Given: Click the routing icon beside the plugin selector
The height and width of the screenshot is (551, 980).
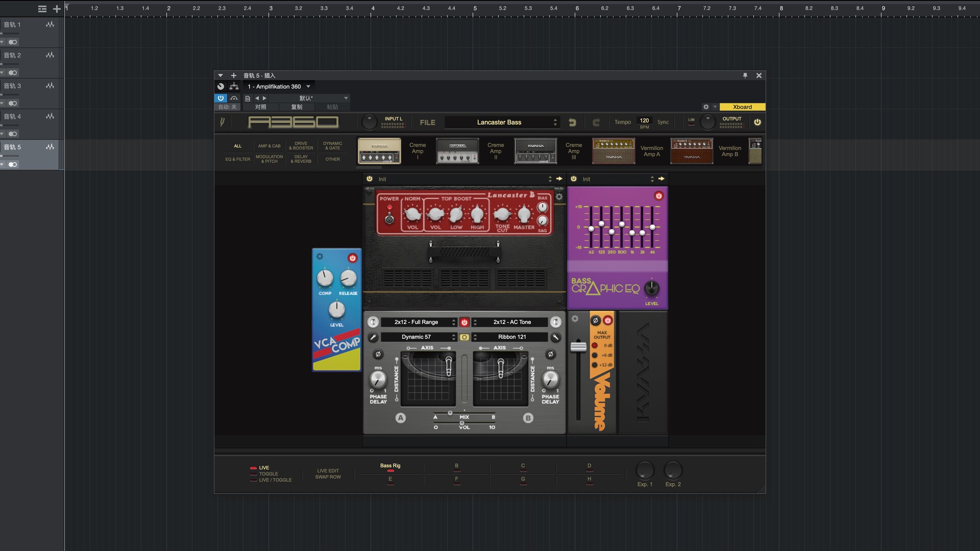Looking at the screenshot, I should pos(234,86).
